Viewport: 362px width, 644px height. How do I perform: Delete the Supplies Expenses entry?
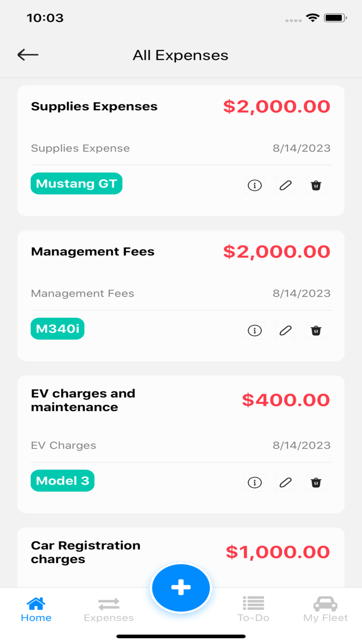pos(316,185)
